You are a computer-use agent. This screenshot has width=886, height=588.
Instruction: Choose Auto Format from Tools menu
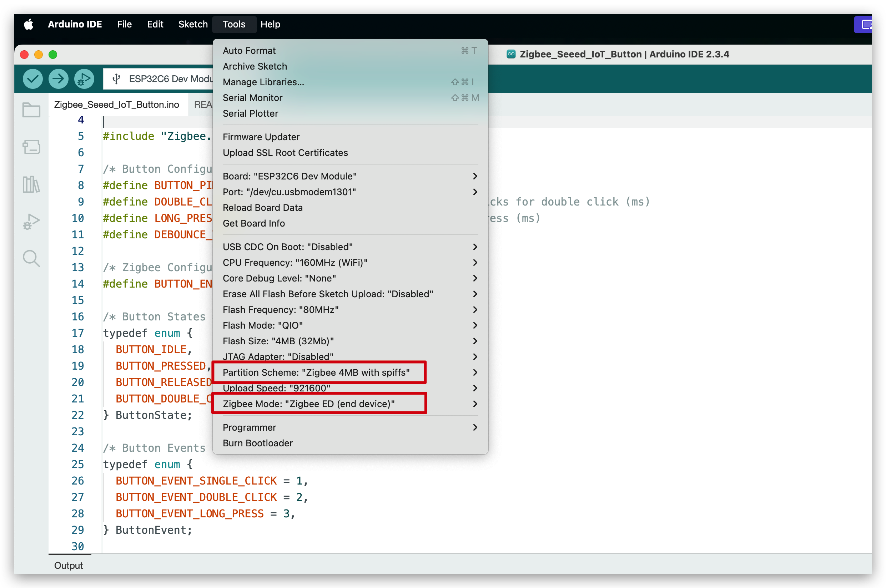pyautogui.click(x=350, y=51)
